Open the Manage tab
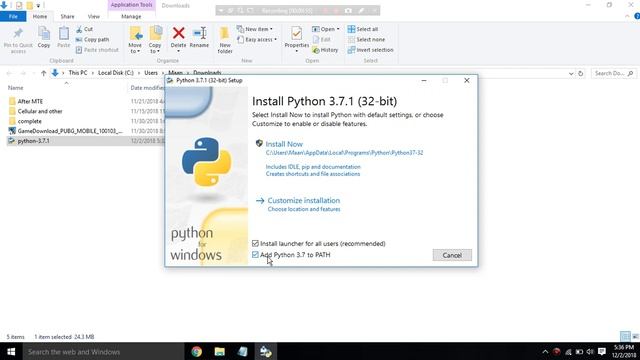 click(131, 16)
